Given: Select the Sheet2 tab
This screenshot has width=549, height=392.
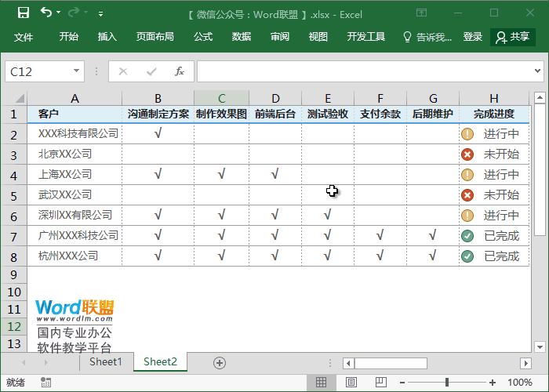Looking at the screenshot, I should 160,361.
